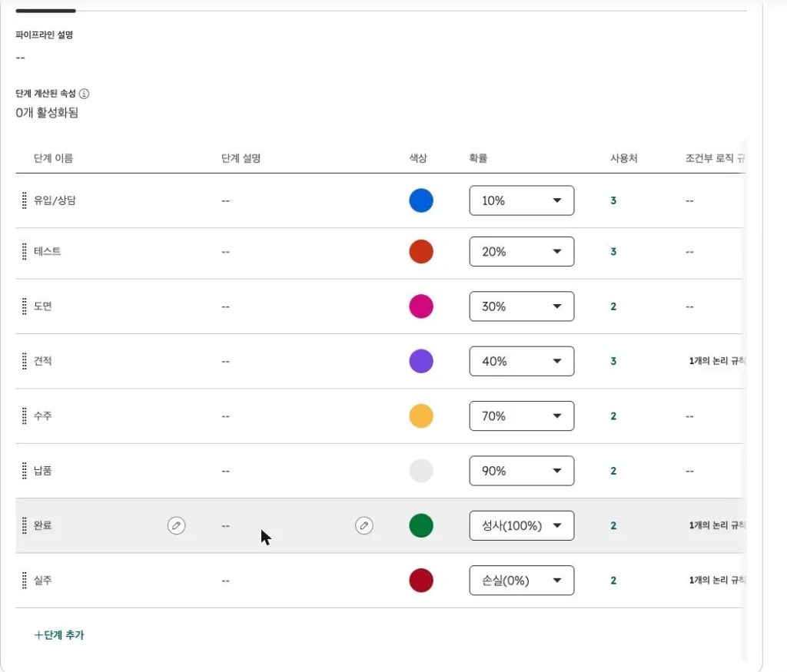Click the drag handle of 실주 row
The width and height of the screenshot is (787, 672).
(24, 581)
